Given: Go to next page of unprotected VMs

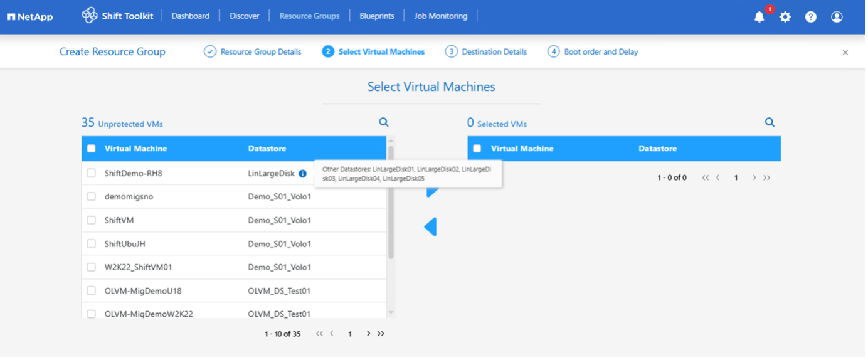Looking at the screenshot, I should tap(369, 334).
